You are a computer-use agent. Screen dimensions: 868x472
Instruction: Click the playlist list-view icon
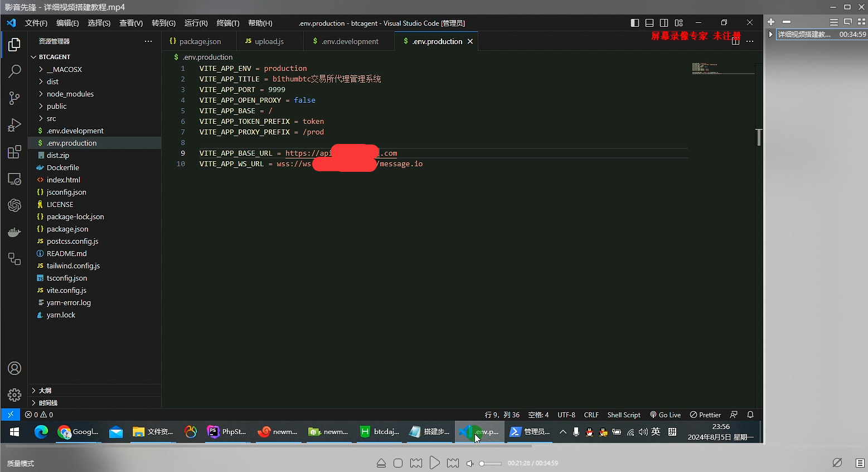834,22
